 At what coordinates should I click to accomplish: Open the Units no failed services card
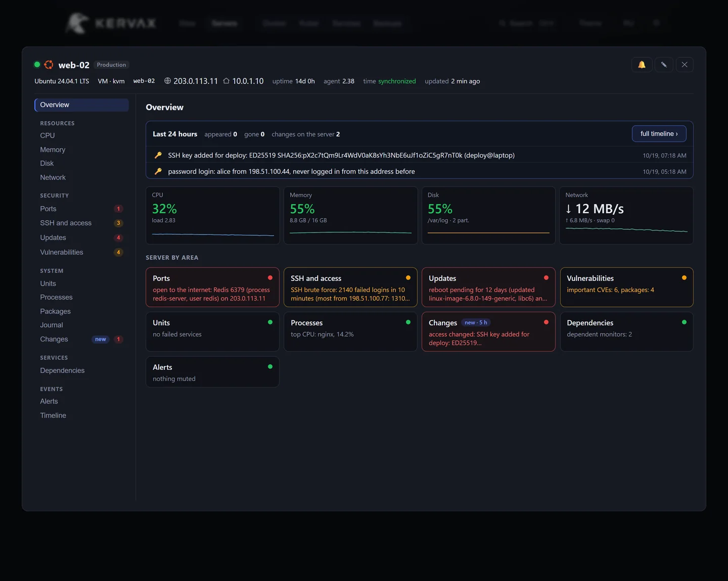coord(213,331)
